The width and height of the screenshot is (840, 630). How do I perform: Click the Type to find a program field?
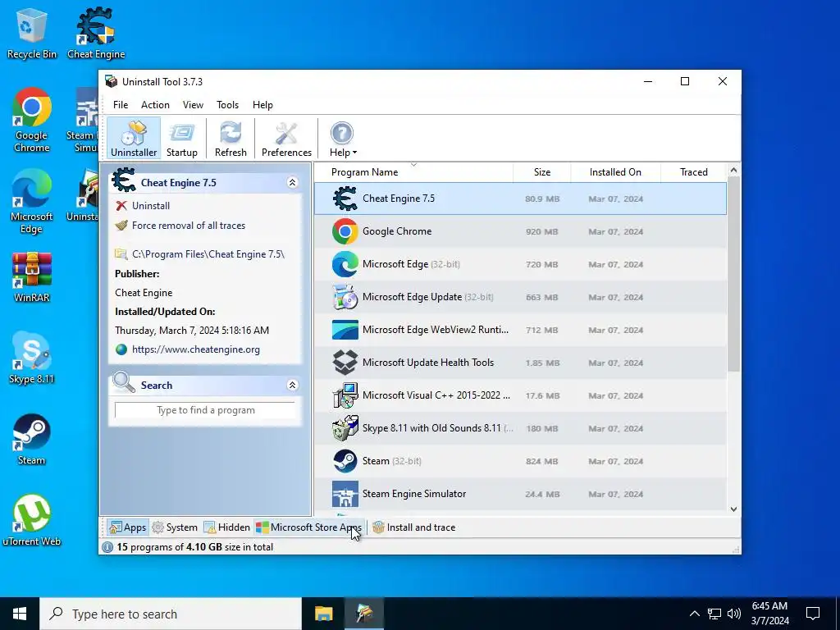click(x=205, y=410)
